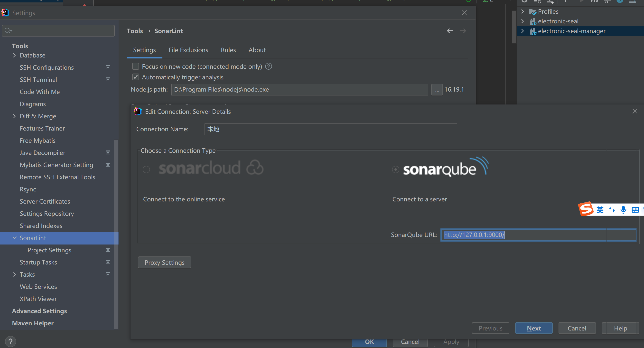Expand the Tasks settings node
This screenshot has height=348, width=644.
coord(14,274)
